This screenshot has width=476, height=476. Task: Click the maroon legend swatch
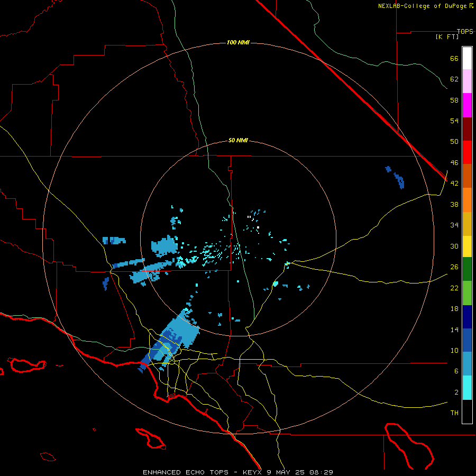[467, 129]
